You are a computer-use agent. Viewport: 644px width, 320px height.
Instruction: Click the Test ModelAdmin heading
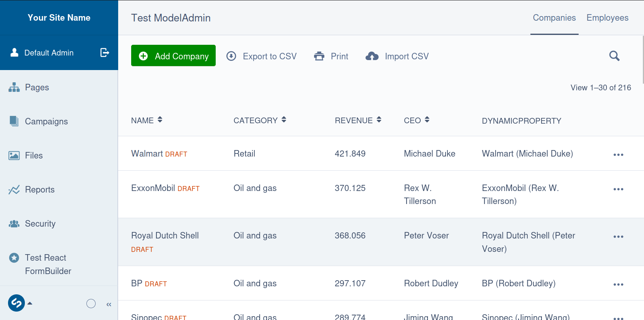(x=171, y=18)
